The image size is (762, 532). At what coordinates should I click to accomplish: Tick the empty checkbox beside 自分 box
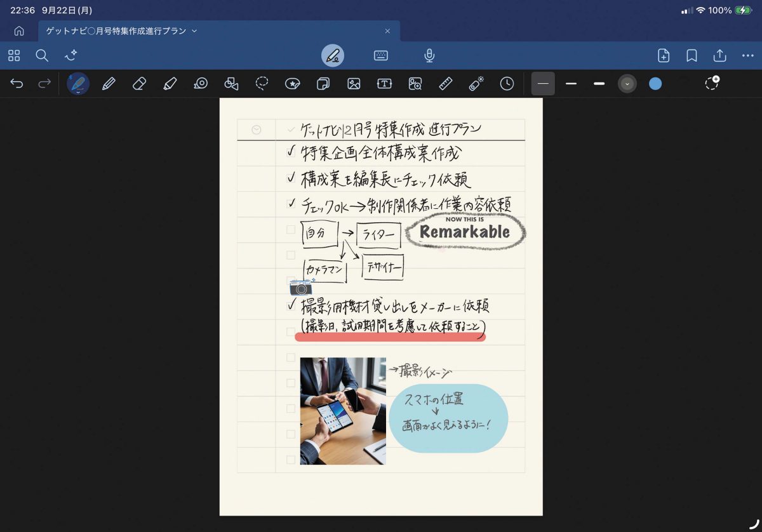pyautogui.click(x=291, y=229)
